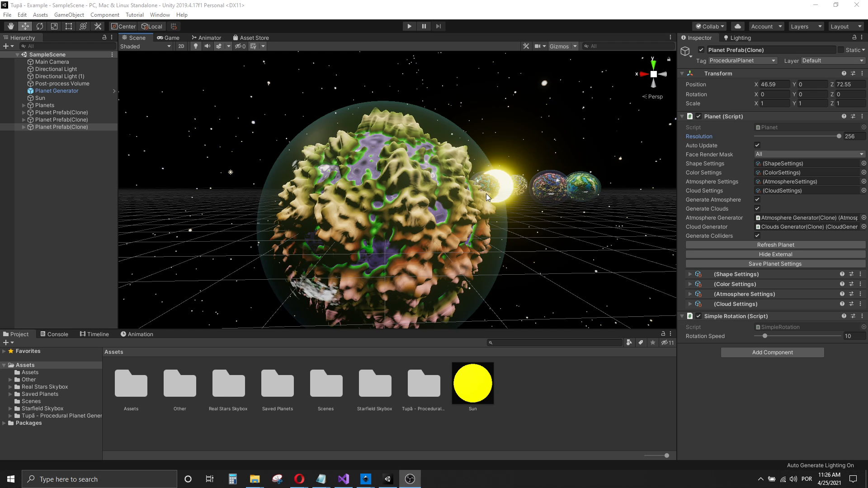Image resolution: width=868 pixels, height=488 pixels.
Task: Disable Simple Rotation Script component
Action: click(698, 316)
